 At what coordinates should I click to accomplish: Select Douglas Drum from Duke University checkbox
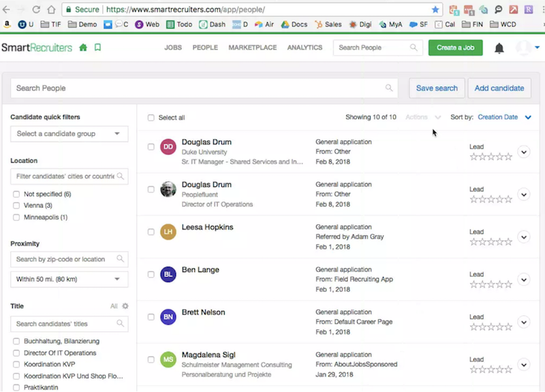(x=151, y=147)
